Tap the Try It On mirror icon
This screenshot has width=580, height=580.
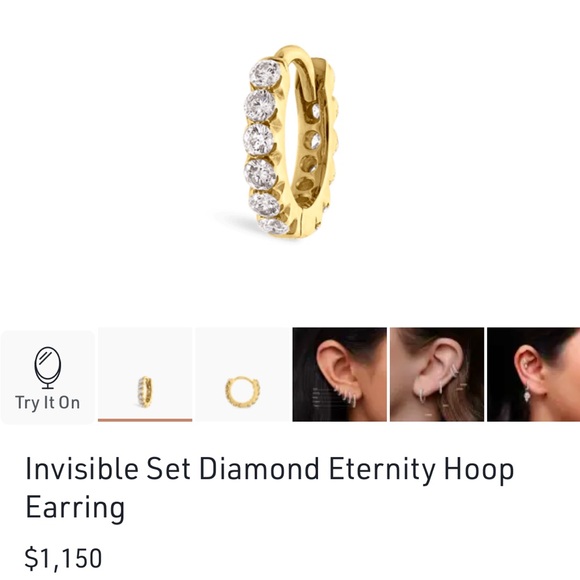coord(48,367)
